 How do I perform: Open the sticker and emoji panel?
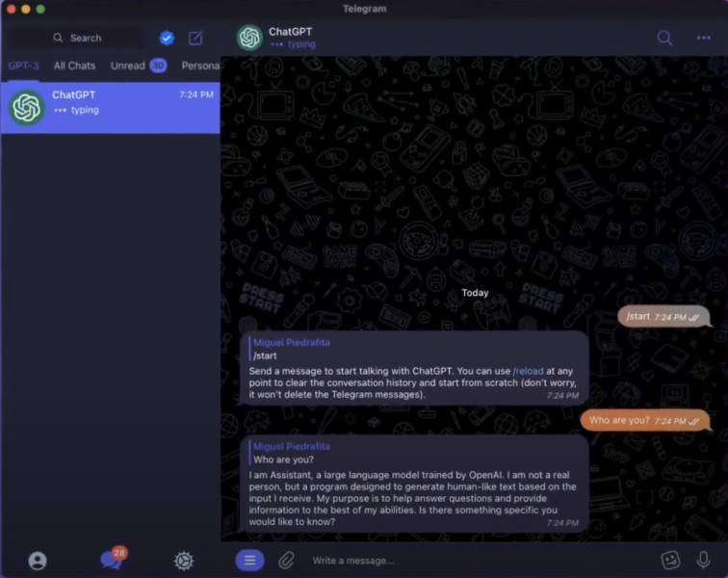tap(670, 561)
